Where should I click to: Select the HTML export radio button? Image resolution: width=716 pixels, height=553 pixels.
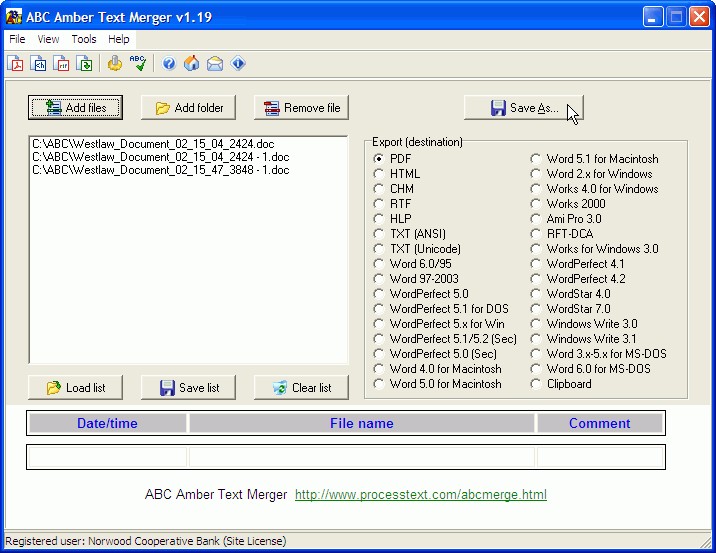coord(379,174)
